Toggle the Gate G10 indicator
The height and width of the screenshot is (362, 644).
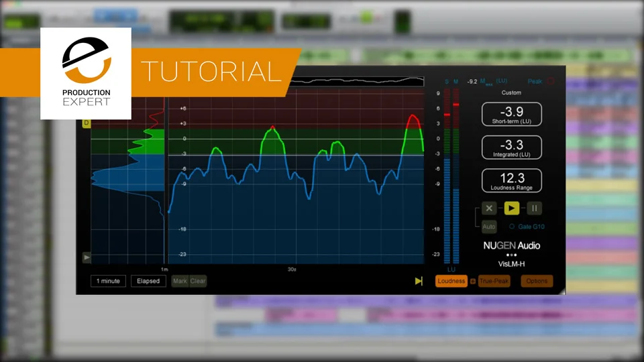pyautogui.click(x=512, y=227)
